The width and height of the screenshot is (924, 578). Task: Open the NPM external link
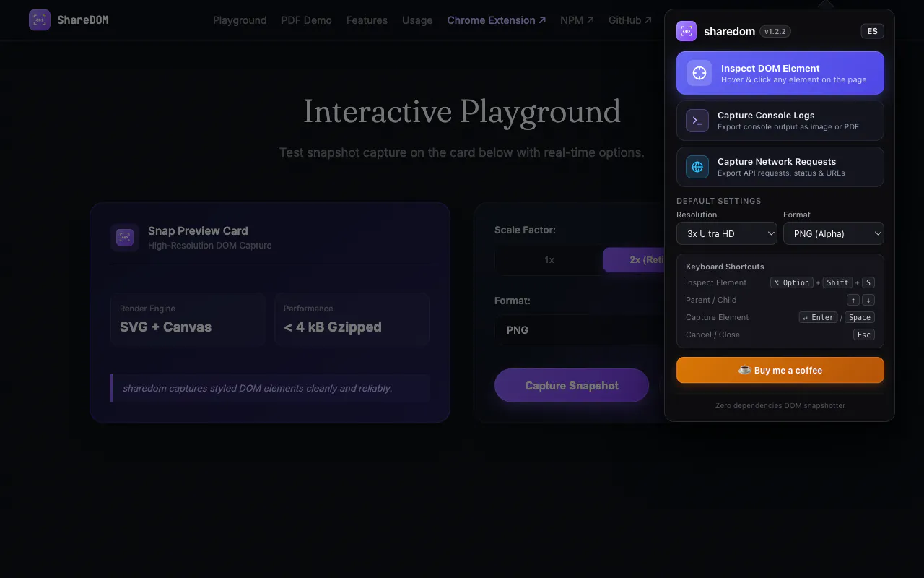577,20
